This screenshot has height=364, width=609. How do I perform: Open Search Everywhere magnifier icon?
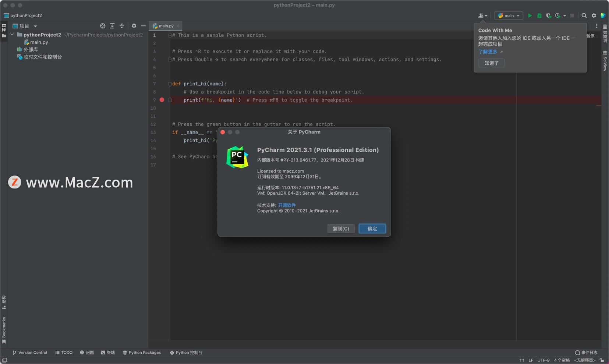(x=584, y=15)
